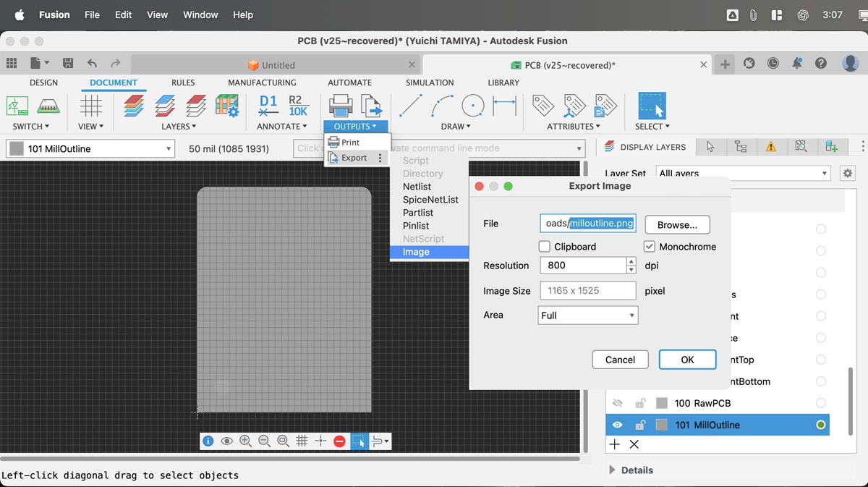Screen dimensions: 868x487
Task: Choose Image from the Export submenu
Action: 430,252
